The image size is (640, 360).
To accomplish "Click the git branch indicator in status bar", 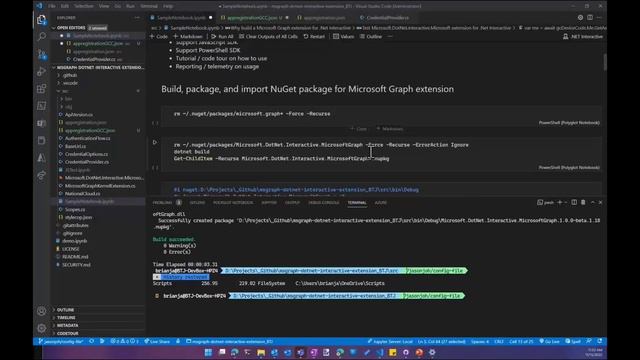I will 60,341.
